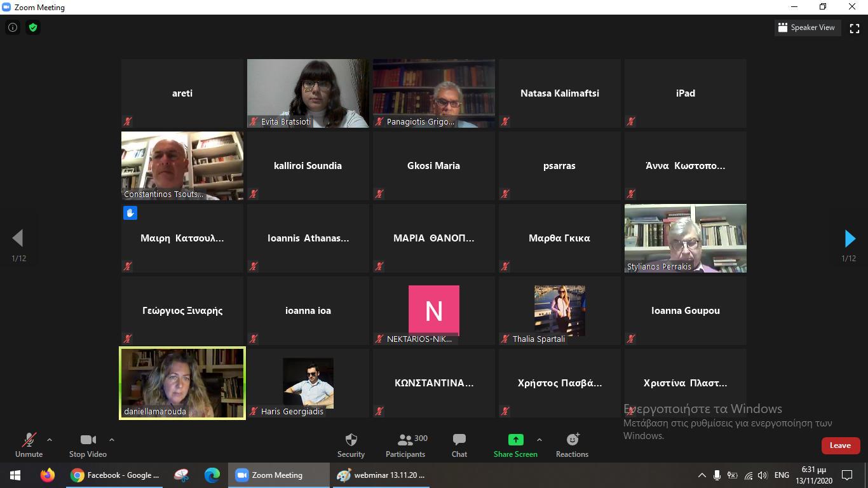Open the Chat panel

459,440
